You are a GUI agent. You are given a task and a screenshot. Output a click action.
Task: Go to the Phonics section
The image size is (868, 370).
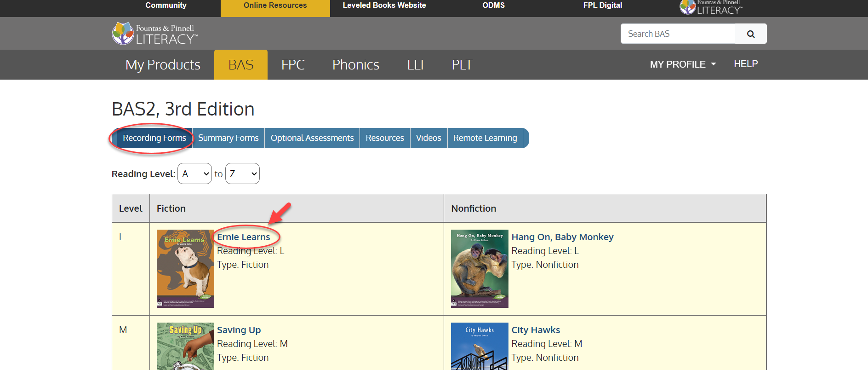click(x=355, y=65)
